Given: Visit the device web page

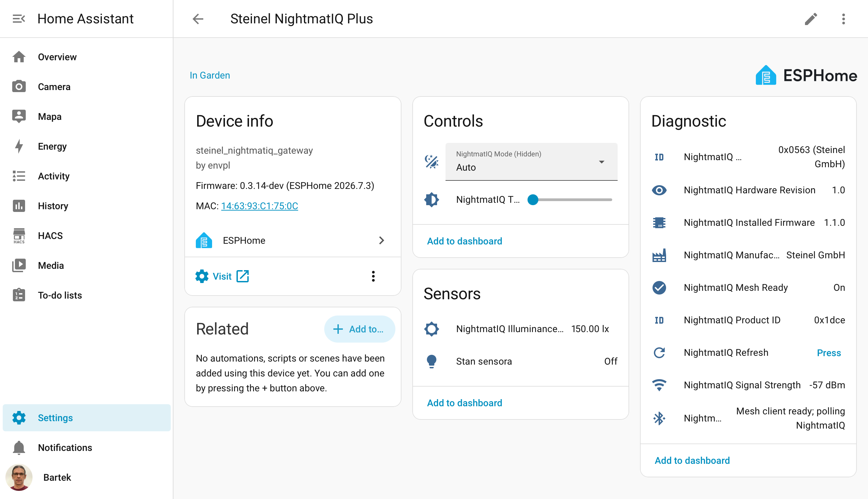Looking at the screenshot, I should click(x=222, y=276).
